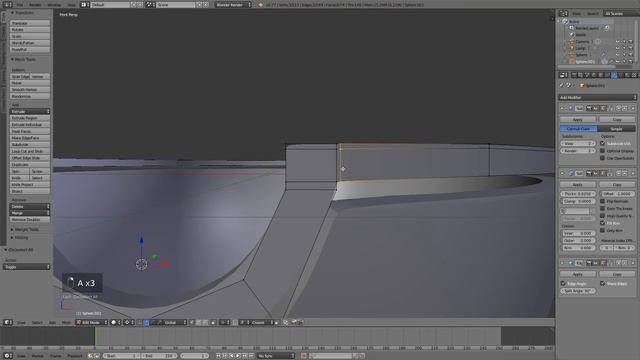The width and height of the screenshot is (640, 360).
Task: Toggle the Edge Angle checkbox
Action: (x=563, y=283)
